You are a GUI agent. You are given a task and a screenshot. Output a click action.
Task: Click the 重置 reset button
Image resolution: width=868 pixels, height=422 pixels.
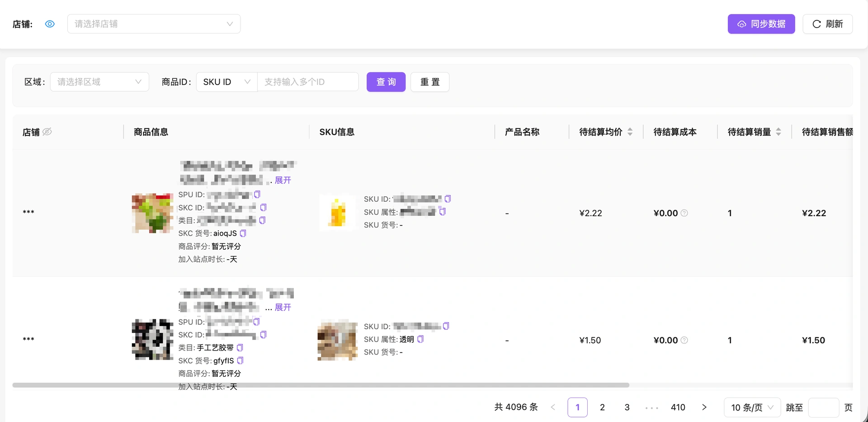[x=429, y=82]
